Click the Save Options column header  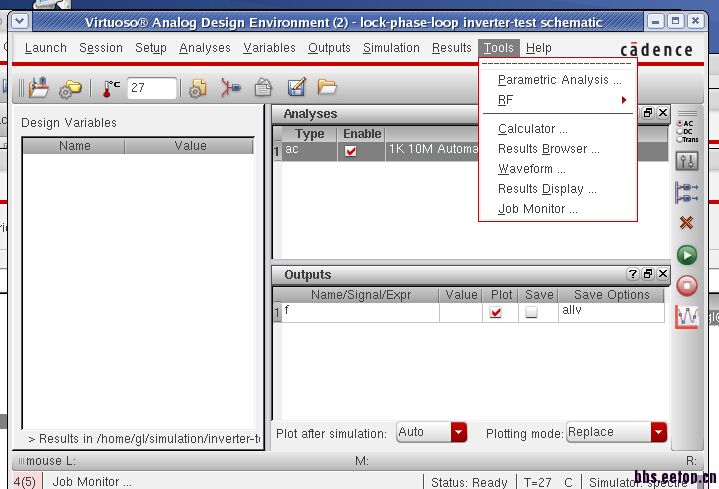click(x=611, y=295)
